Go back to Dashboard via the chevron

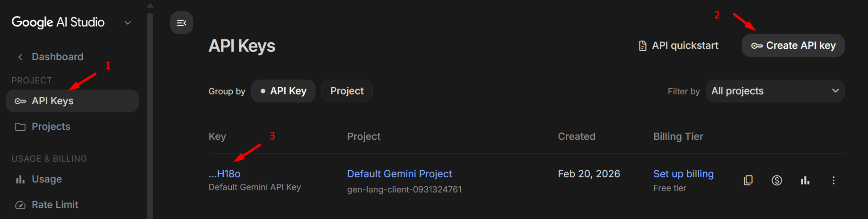[x=20, y=57]
